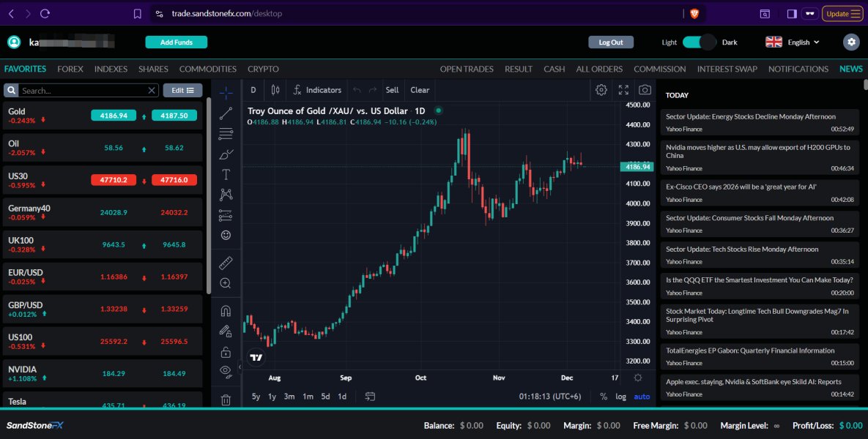Open the emoji icons drawing tool
This screenshot has width=868, height=439.
(x=226, y=236)
